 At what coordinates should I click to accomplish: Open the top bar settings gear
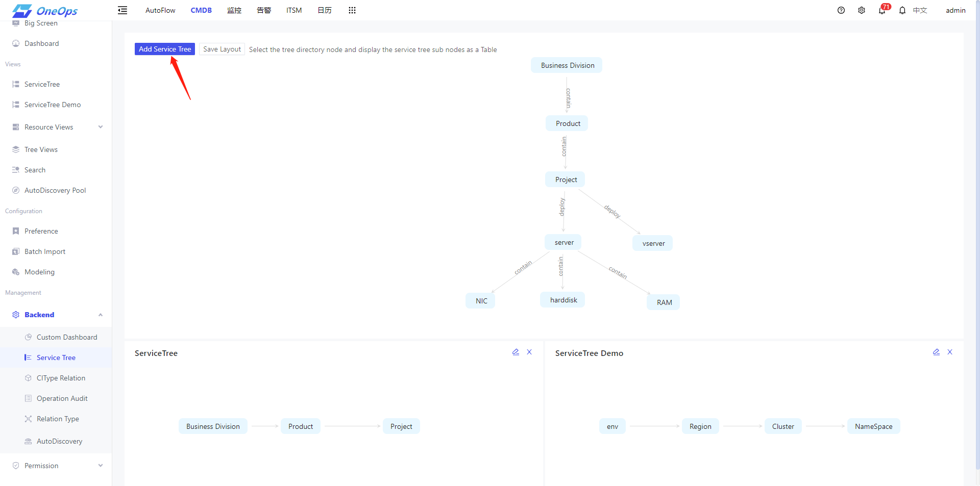click(862, 10)
